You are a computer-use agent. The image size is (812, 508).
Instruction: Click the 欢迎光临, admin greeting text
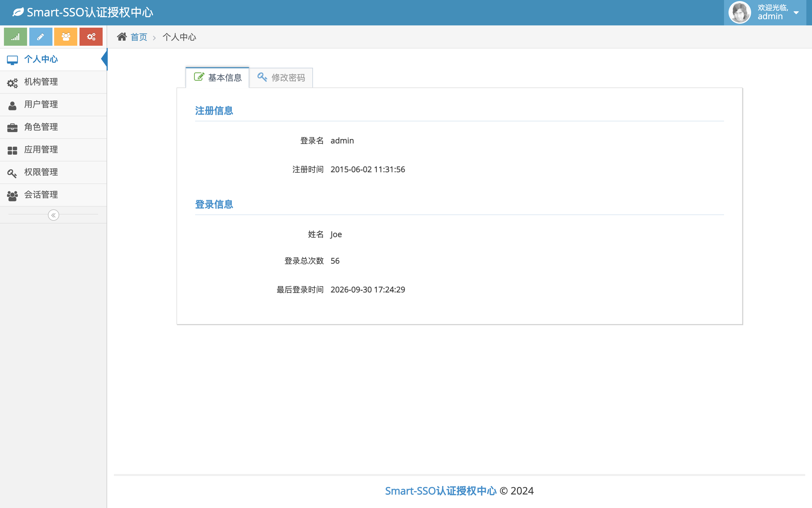(773, 12)
